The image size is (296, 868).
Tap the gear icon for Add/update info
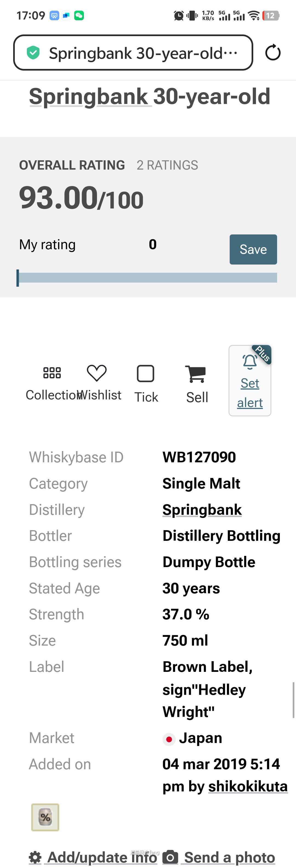tap(35, 857)
